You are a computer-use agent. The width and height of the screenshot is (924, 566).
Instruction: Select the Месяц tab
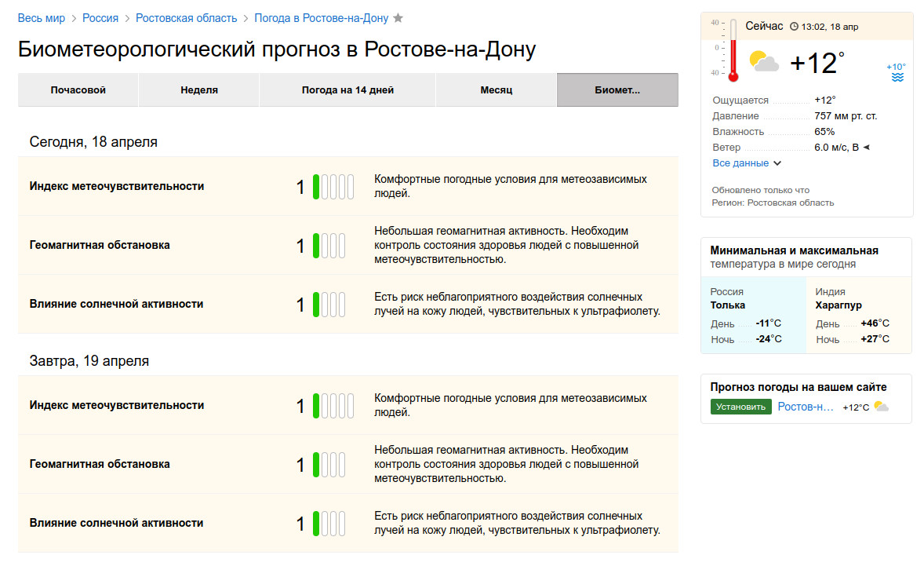(x=497, y=89)
